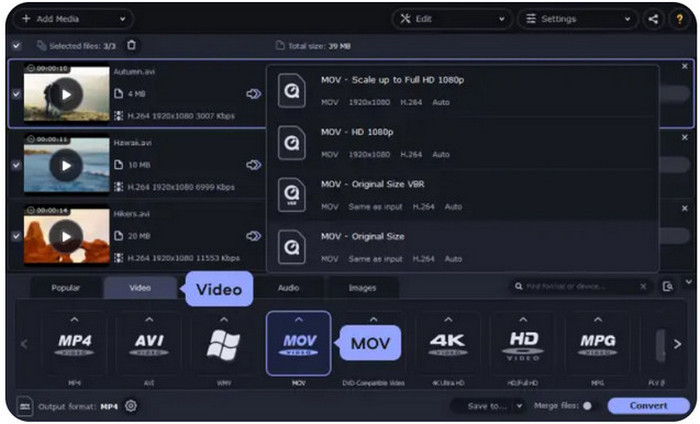Switch to the Popular tab

tap(66, 288)
